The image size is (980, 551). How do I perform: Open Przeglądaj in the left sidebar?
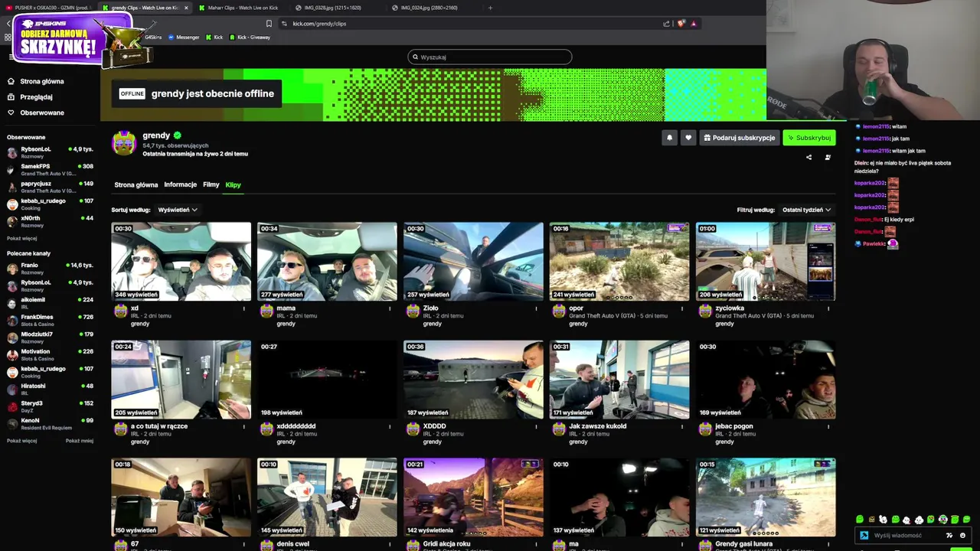36,97
